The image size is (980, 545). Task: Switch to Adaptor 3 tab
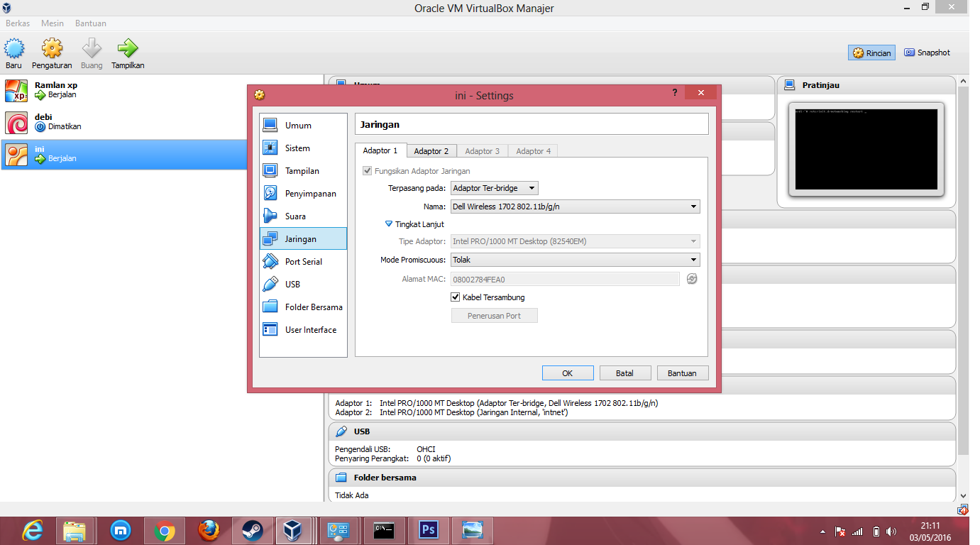click(483, 151)
